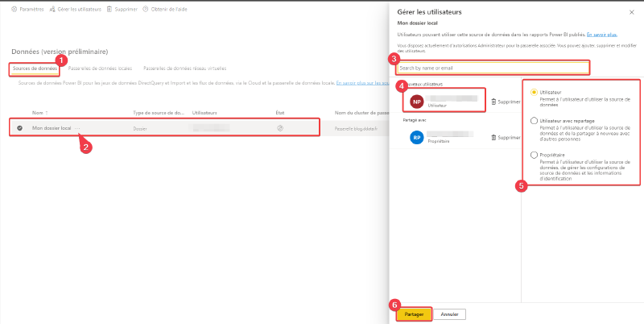Viewport: 644px width, 324px height.
Task: Click the Type de source column header
Action: click(159, 113)
